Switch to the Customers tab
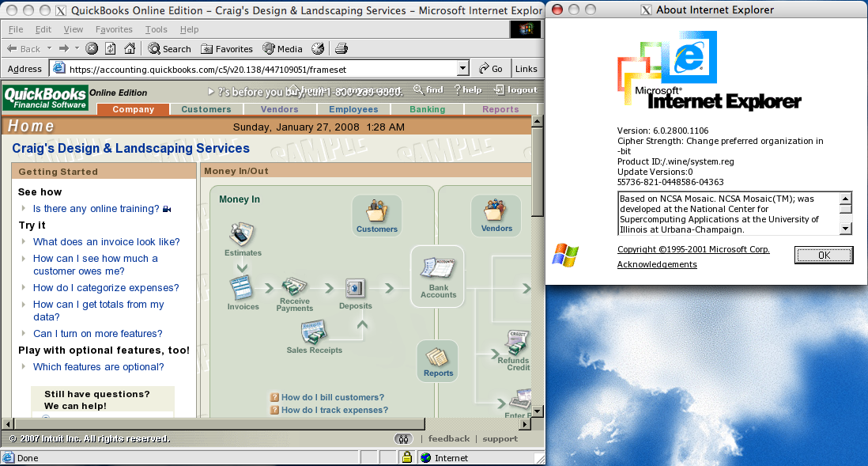The width and height of the screenshot is (868, 466). tap(206, 109)
